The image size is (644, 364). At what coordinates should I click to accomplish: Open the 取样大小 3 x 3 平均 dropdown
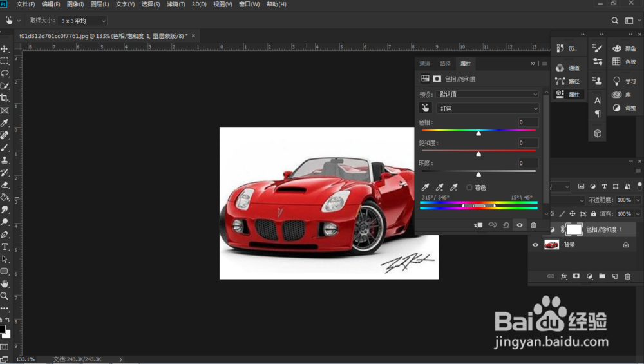click(82, 21)
